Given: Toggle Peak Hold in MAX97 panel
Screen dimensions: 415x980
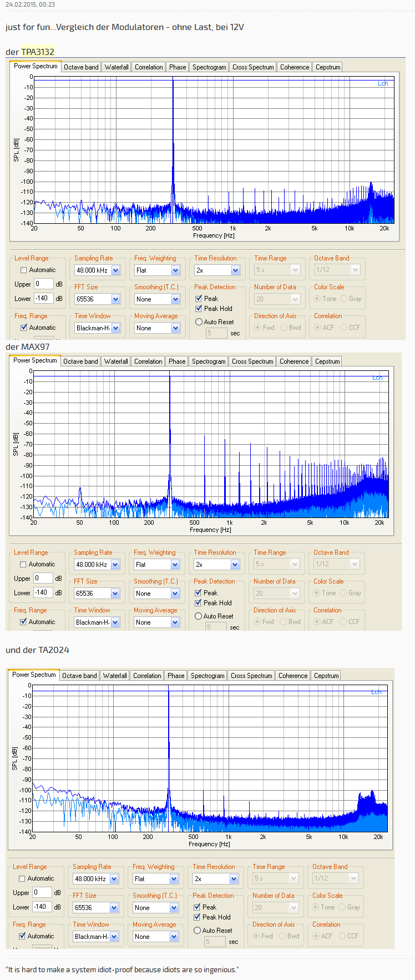Looking at the screenshot, I should 198,603.
